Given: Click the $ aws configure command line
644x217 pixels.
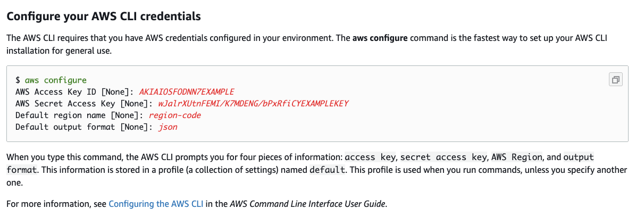Looking at the screenshot, I should pyautogui.click(x=51, y=80).
